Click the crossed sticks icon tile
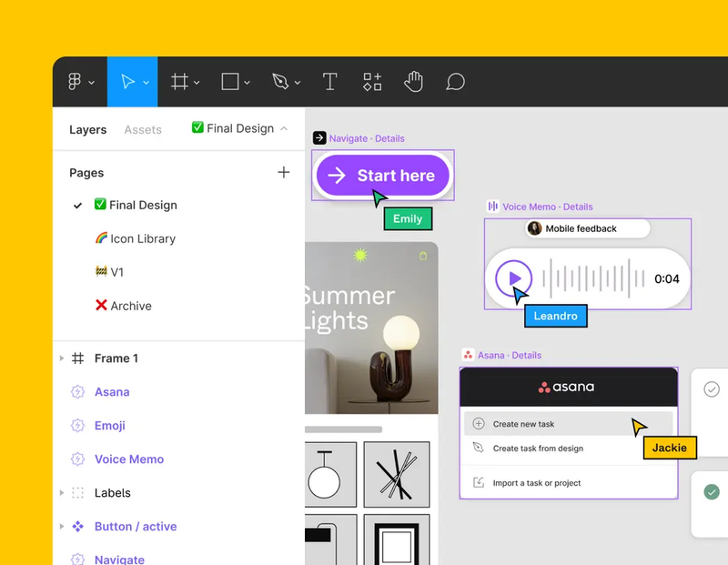728x565 pixels. pos(397,474)
